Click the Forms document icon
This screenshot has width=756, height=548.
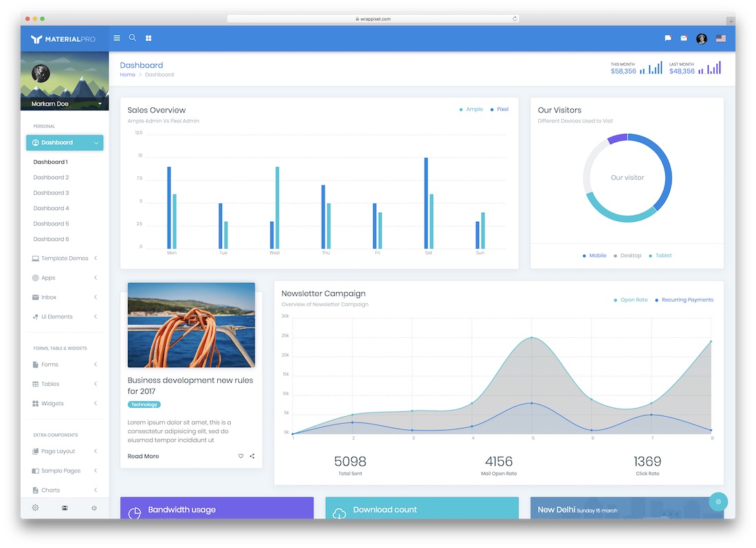pyautogui.click(x=35, y=365)
